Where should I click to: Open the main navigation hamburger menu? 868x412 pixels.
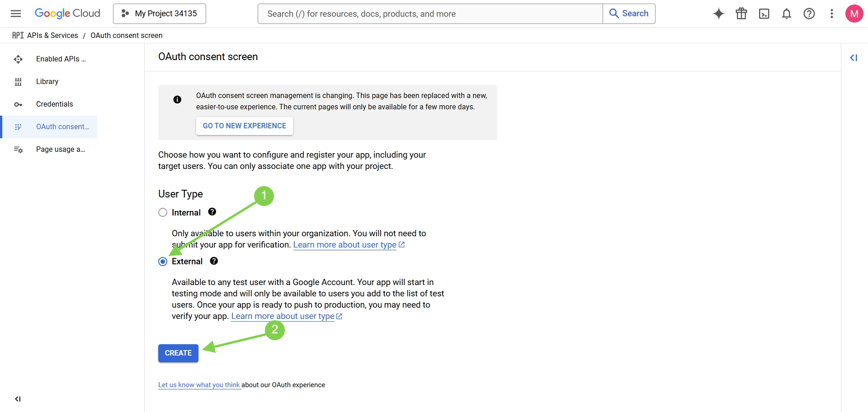tap(16, 14)
